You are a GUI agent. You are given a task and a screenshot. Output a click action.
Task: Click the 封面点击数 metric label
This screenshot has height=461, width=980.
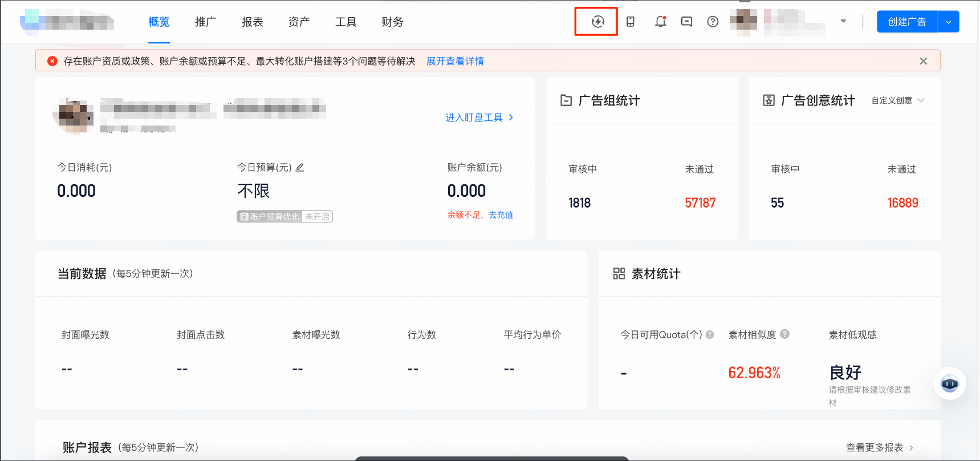coord(201,335)
